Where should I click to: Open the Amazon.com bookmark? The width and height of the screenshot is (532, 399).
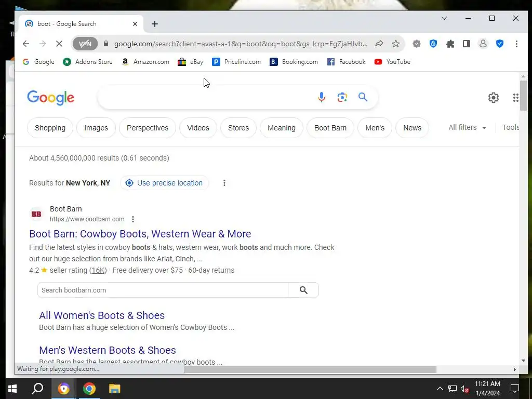[x=145, y=62]
